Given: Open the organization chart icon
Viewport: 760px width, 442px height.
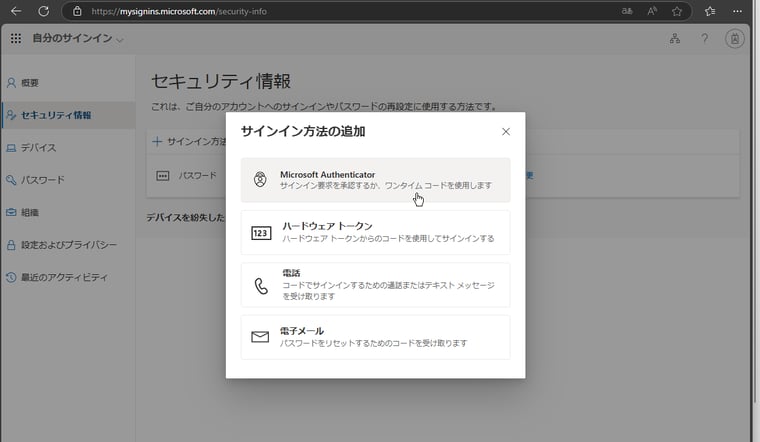Looking at the screenshot, I should pyautogui.click(x=675, y=38).
